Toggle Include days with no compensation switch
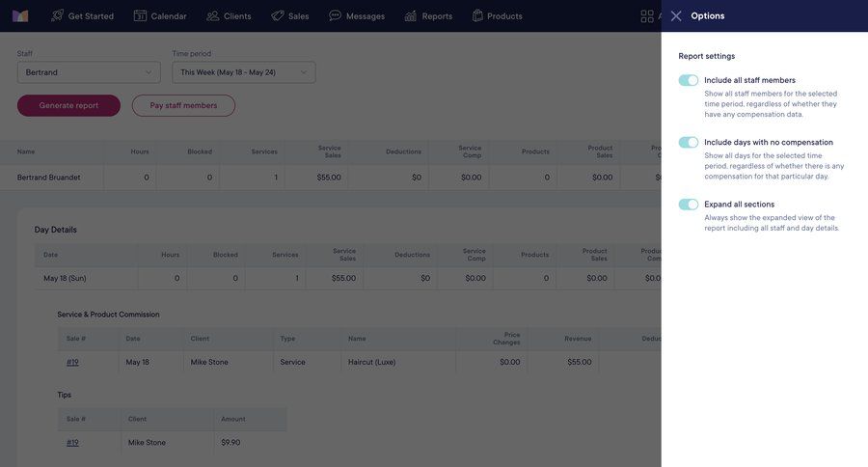Screen dimensions: 868x467 (x=688, y=143)
